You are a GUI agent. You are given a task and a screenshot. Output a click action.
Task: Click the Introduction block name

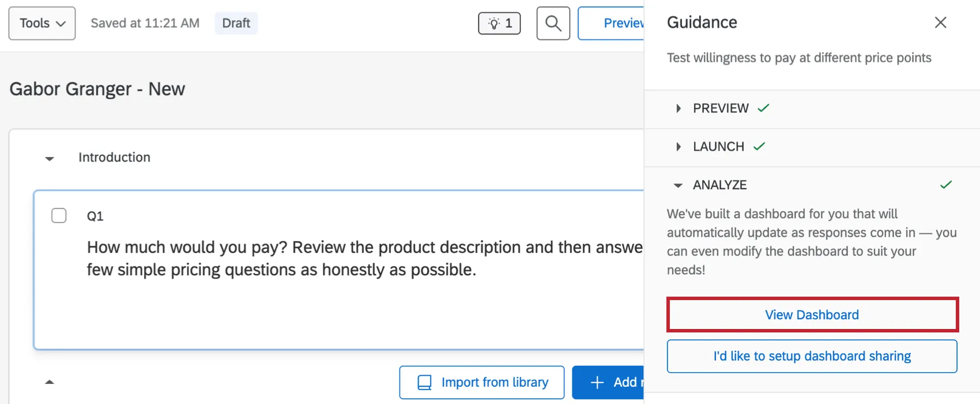(x=114, y=157)
